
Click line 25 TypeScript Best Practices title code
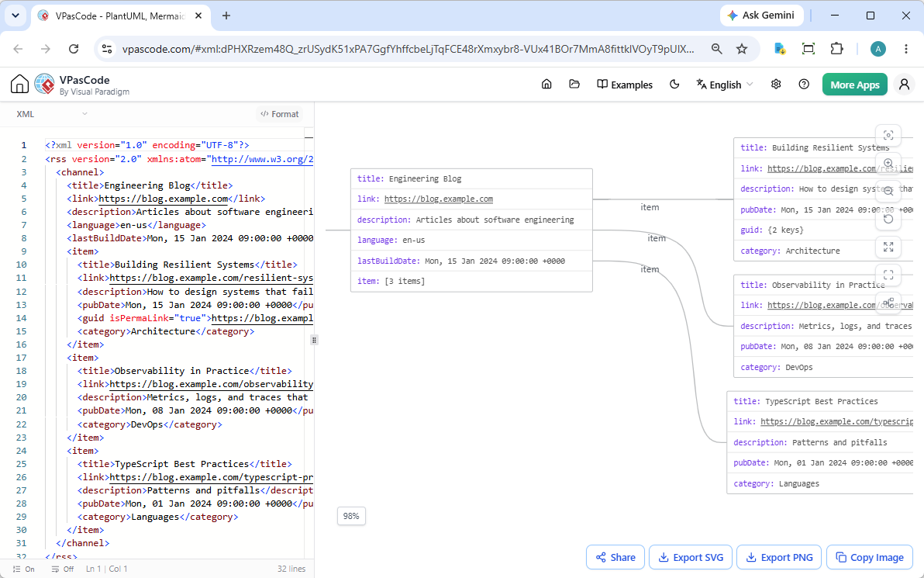184,464
